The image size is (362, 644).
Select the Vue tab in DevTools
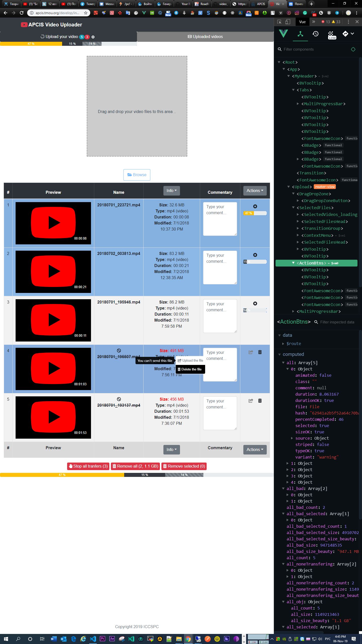tap(302, 22)
